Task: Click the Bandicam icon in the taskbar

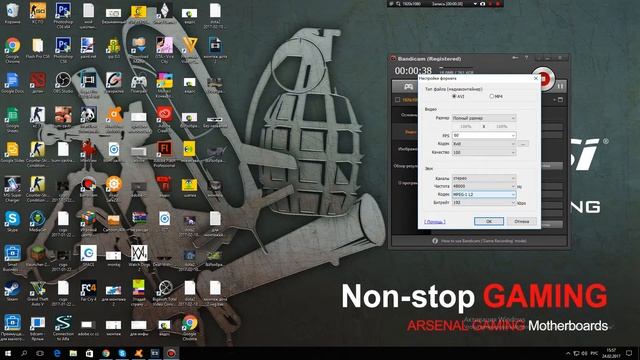Action: click(x=171, y=353)
